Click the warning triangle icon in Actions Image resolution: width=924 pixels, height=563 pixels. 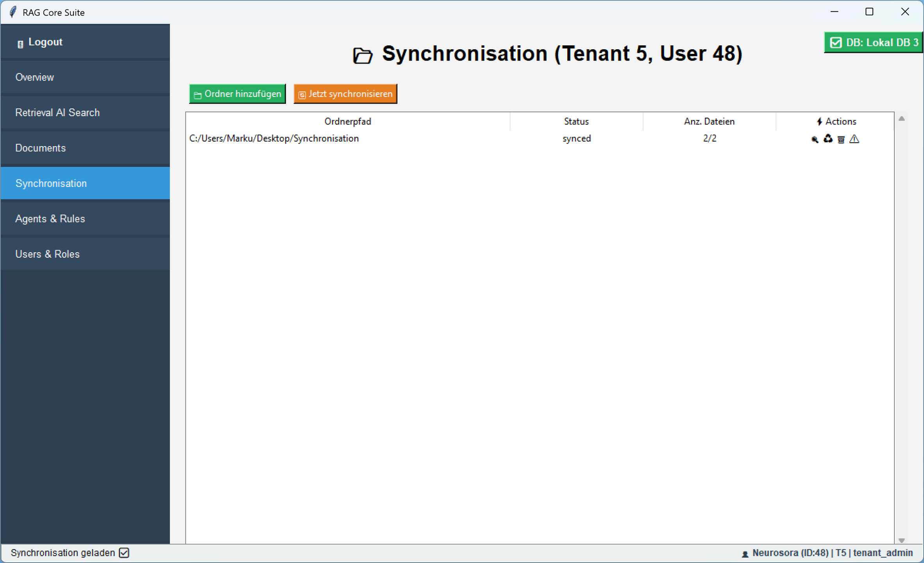[854, 139]
